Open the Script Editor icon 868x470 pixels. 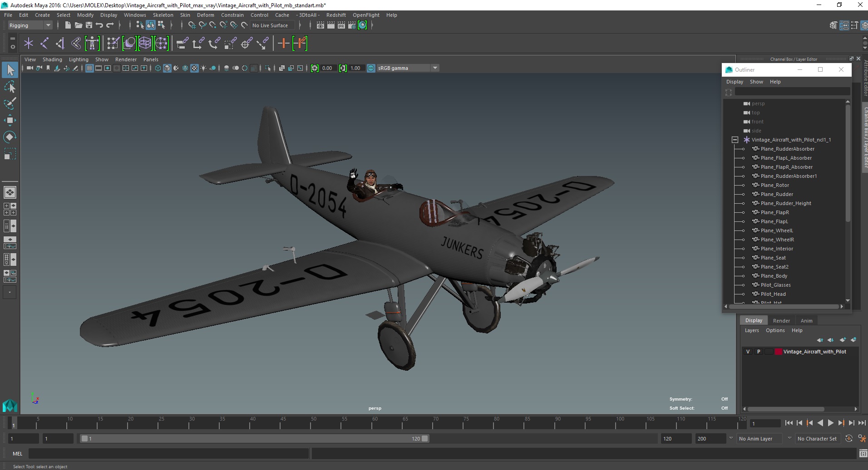tap(863, 453)
